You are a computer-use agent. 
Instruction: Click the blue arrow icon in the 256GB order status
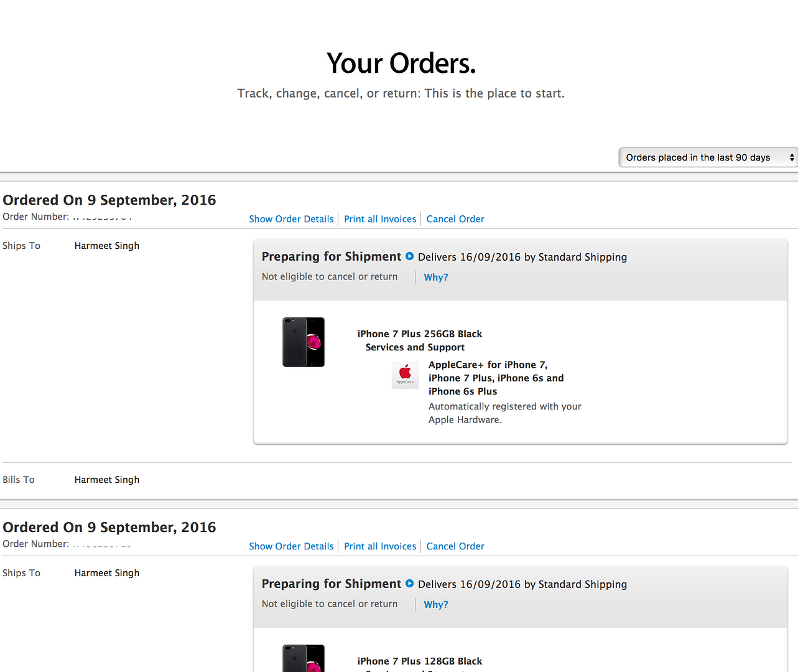[409, 256]
